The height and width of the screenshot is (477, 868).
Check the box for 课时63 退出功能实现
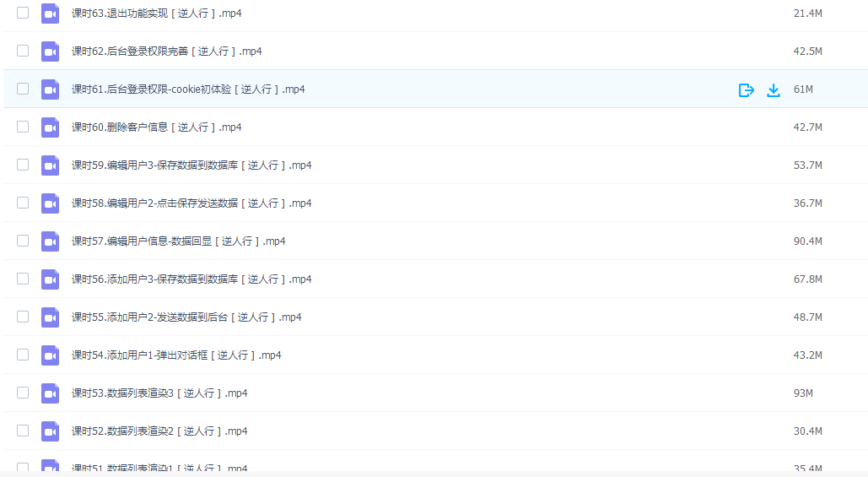click(23, 13)
